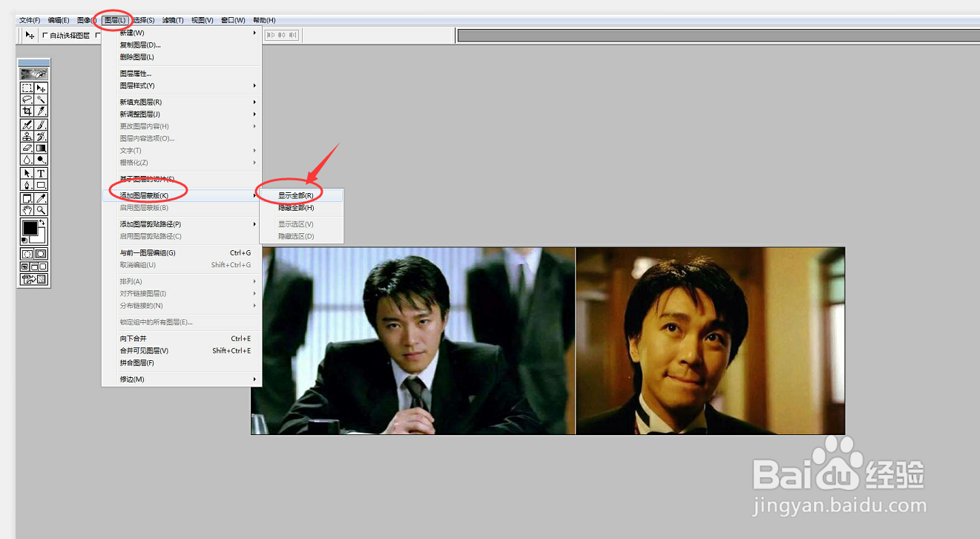
Task: Select the Rectangular Marquee tool
Action: coord(27,88)
